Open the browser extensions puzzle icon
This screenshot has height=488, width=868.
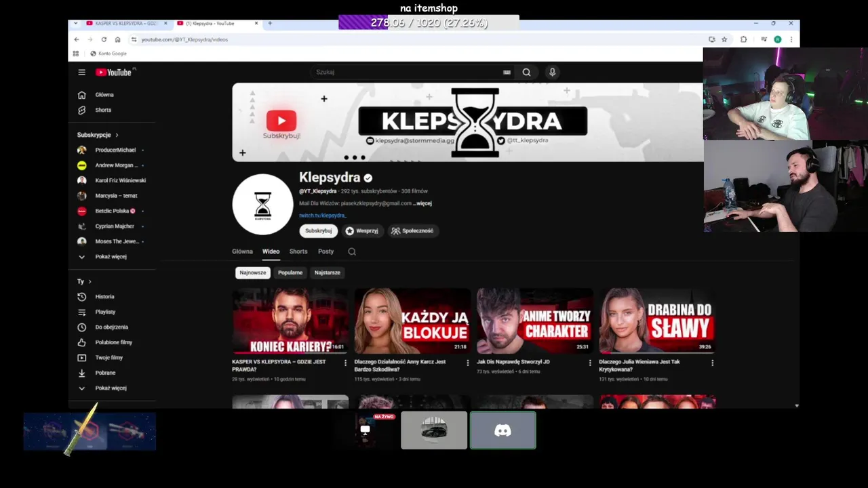743,39
